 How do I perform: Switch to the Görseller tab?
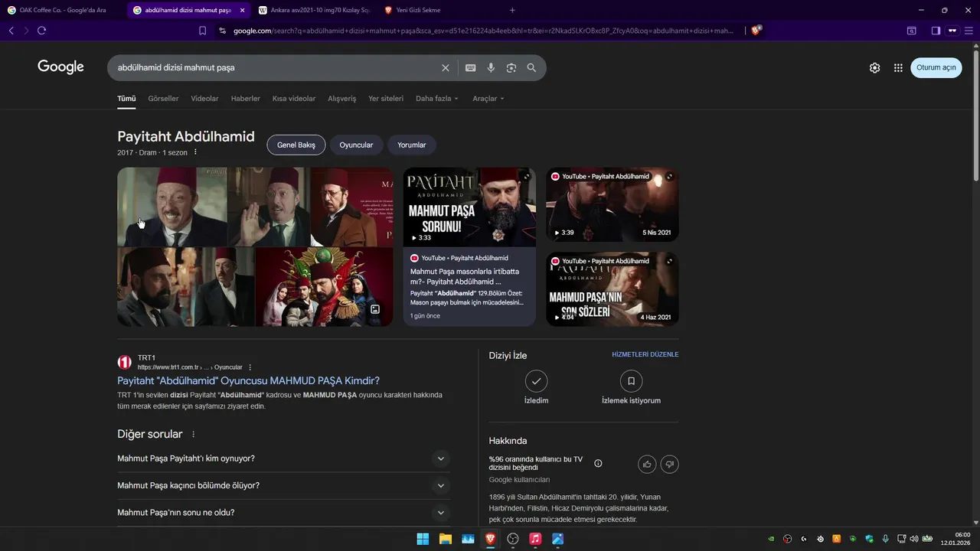point(163,99)
